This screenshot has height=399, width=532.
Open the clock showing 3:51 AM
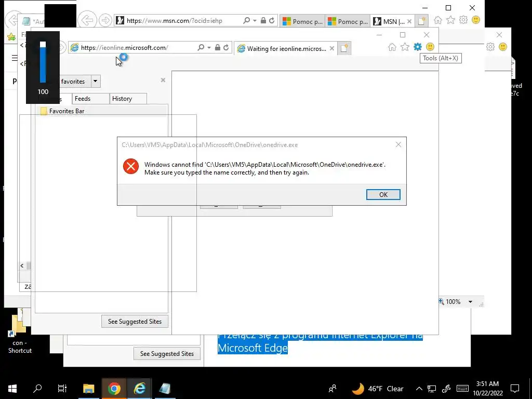[x=487, y=389]
